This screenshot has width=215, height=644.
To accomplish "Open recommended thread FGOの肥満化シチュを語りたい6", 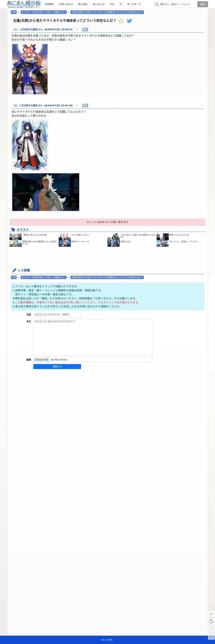I will coord(39,243).
